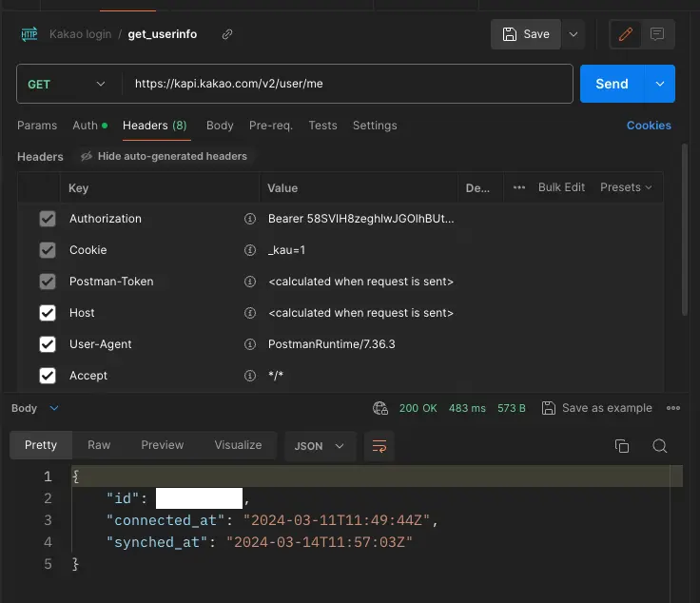The image size is (700, 603).
Task: Uncheck the Host header checkbox
Action: click(48, 313)
